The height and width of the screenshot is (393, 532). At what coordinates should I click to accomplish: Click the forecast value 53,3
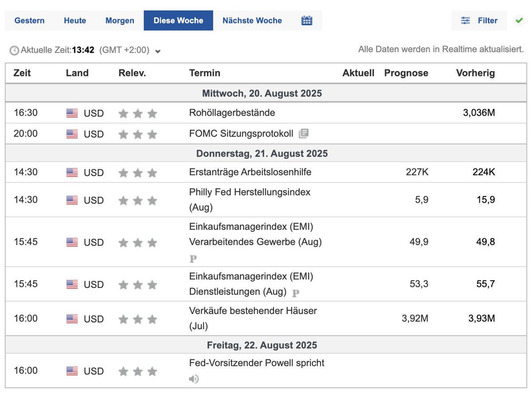[419, 284]
